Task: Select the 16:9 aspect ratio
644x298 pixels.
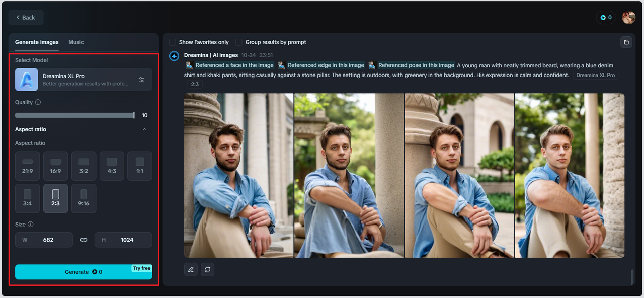Action: [56, 166]
